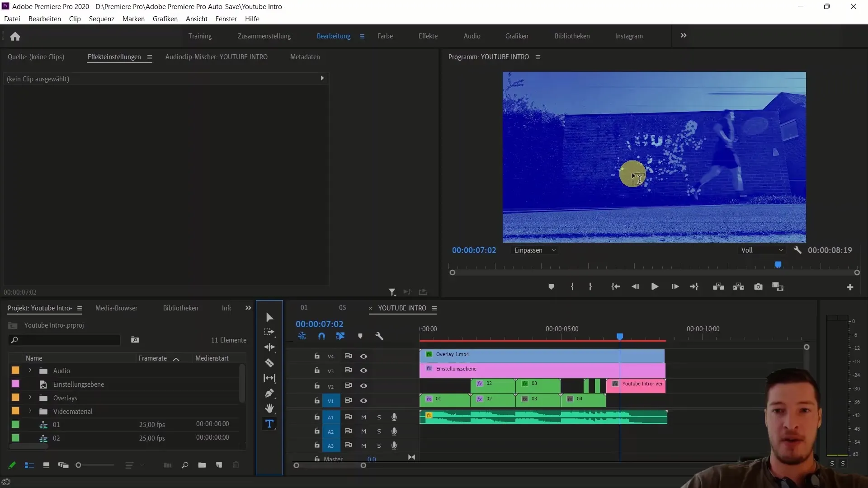Expand the Overlays folder in project panel

[30, 398]
